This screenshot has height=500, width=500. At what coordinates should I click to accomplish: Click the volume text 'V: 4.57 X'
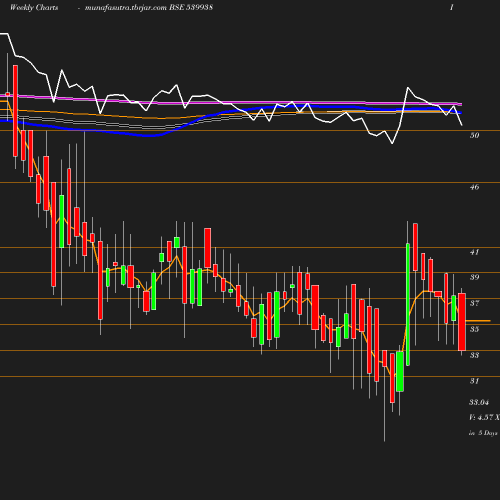(x=484, y=417)
